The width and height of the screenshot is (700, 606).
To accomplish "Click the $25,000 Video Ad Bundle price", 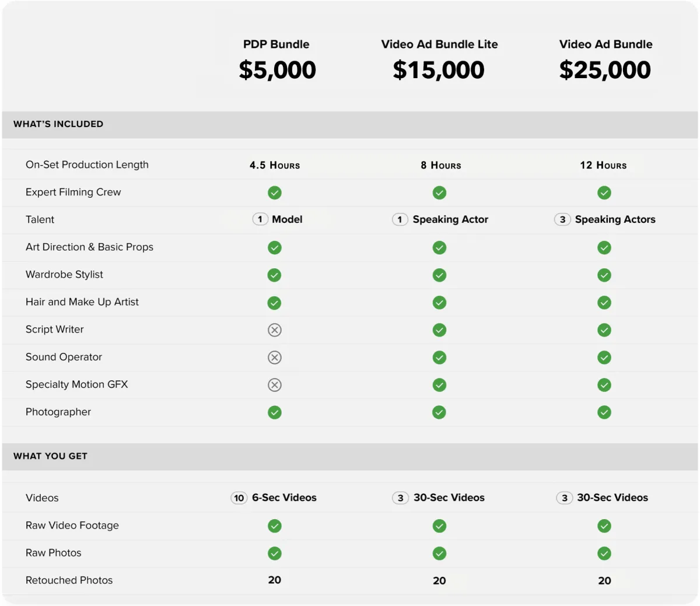I will coord(605,70).
